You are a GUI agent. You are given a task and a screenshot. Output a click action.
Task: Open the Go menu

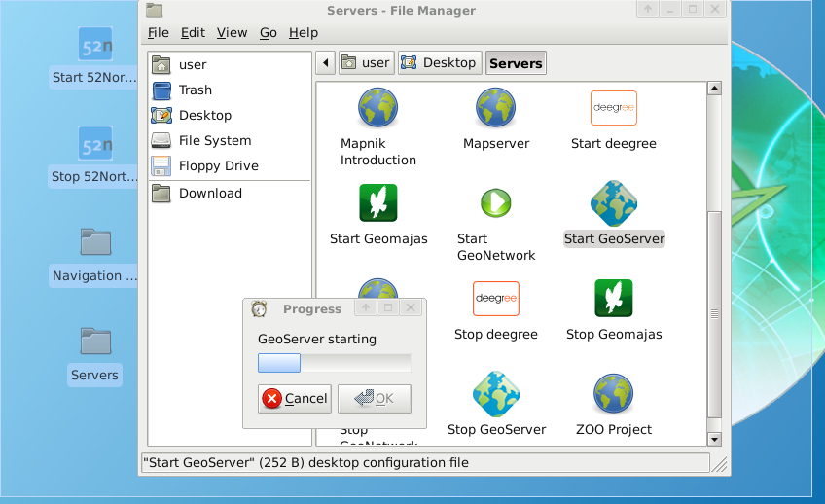click(269, 33)
